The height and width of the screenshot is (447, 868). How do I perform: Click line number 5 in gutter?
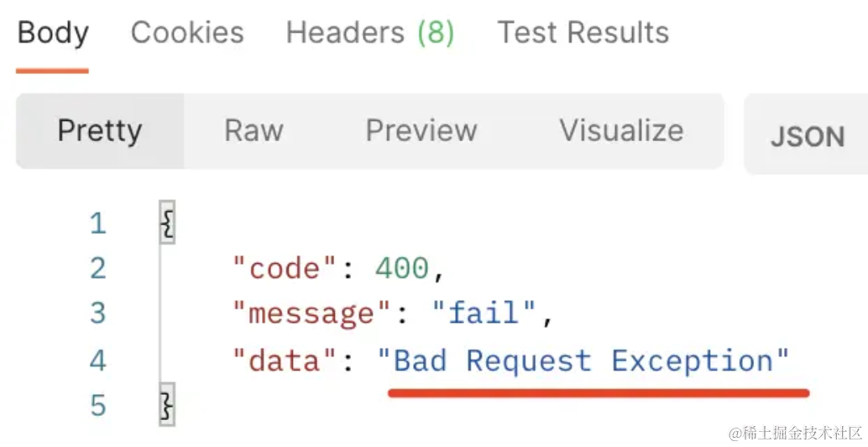(x=98, y=405)
